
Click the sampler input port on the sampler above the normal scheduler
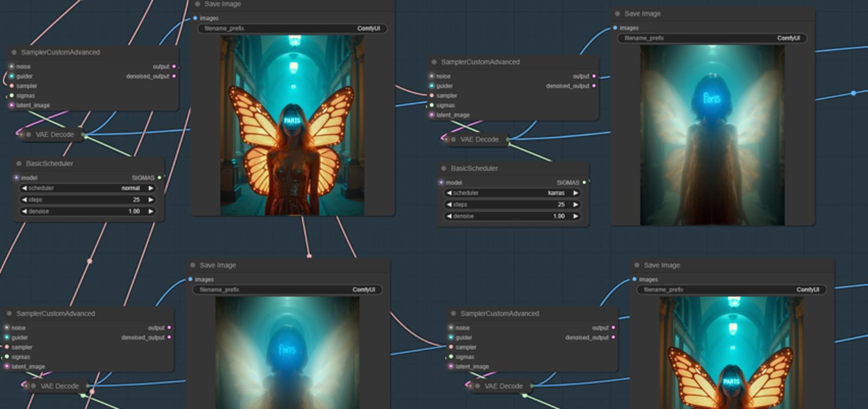pos(11,86)
